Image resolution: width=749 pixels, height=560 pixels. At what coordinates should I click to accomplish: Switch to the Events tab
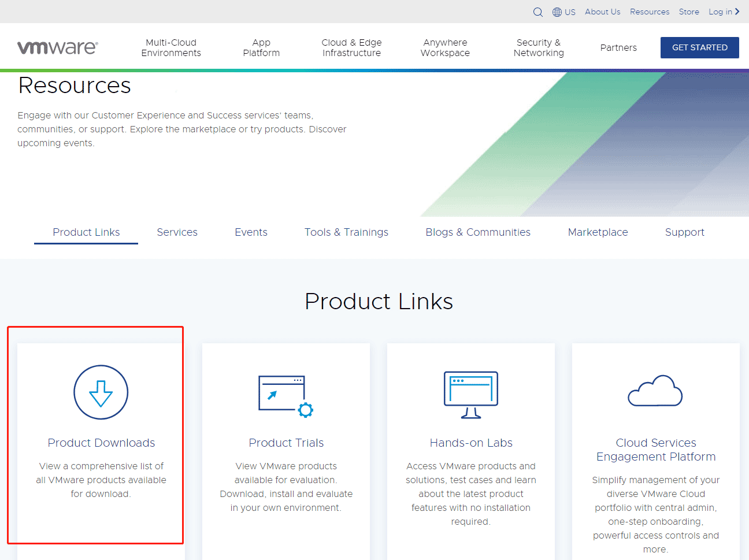(x=251, y=232)
